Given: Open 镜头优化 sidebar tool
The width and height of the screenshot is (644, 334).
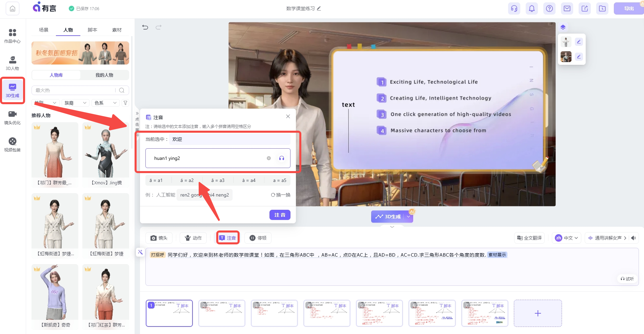Looking at the screenshot, I should (x=13, y=117).
